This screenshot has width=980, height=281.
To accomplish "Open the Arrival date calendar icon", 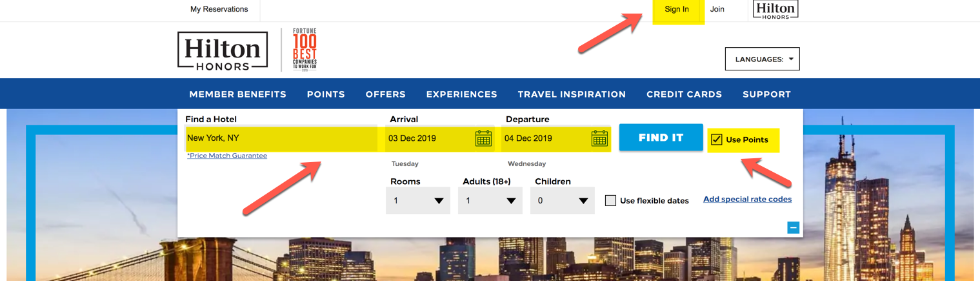I will coord(483,138).
